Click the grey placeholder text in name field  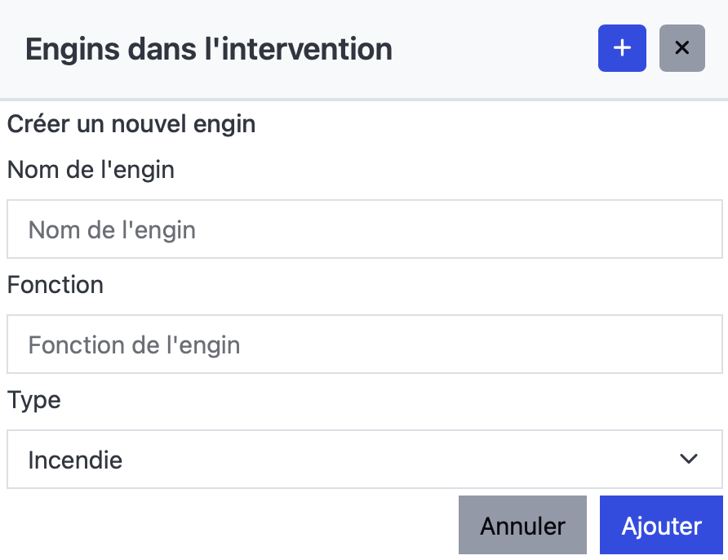point(112,230)
